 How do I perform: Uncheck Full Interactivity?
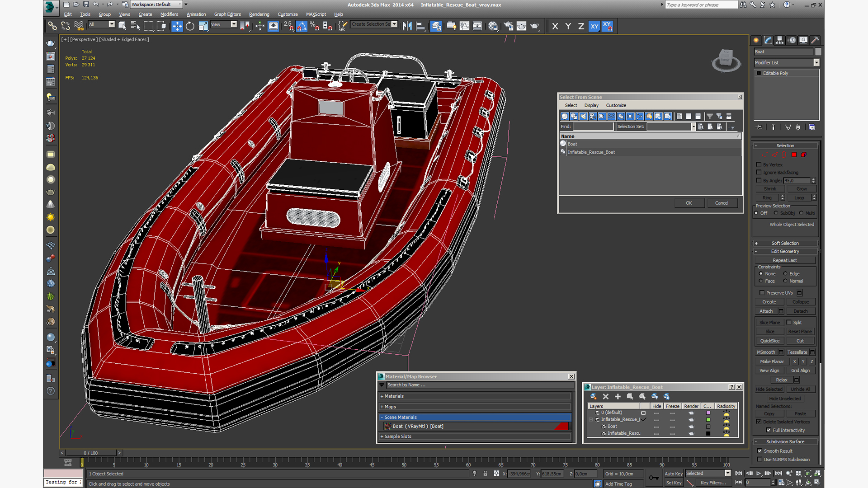point(769,430)
